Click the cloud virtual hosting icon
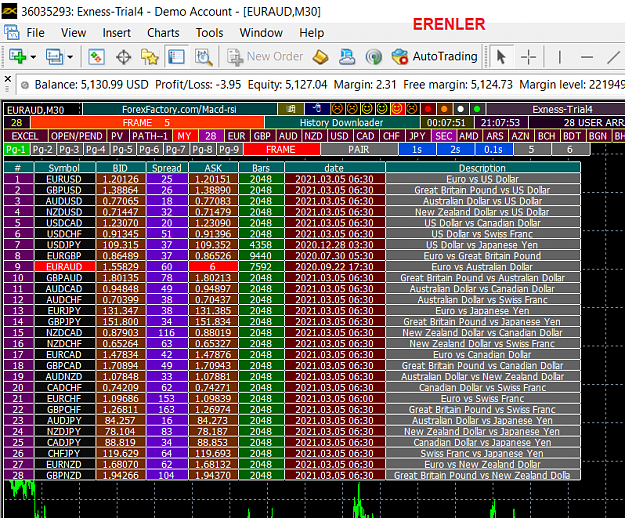Viewport: 625px width, 518px height. (347, 57)
